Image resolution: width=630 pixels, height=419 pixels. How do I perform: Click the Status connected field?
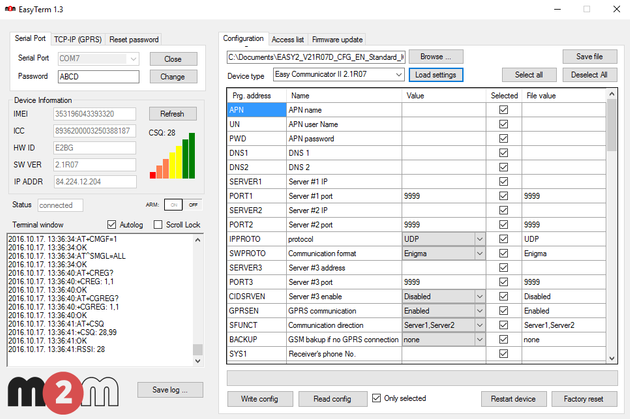[x=60, y=205]
